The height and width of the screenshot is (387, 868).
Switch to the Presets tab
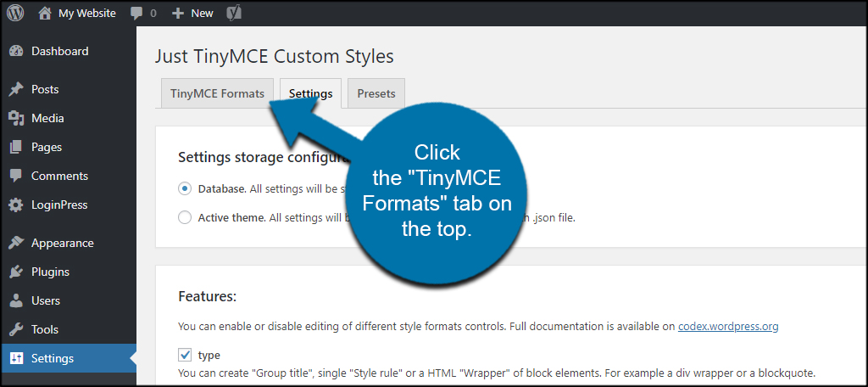click(376, 93)
